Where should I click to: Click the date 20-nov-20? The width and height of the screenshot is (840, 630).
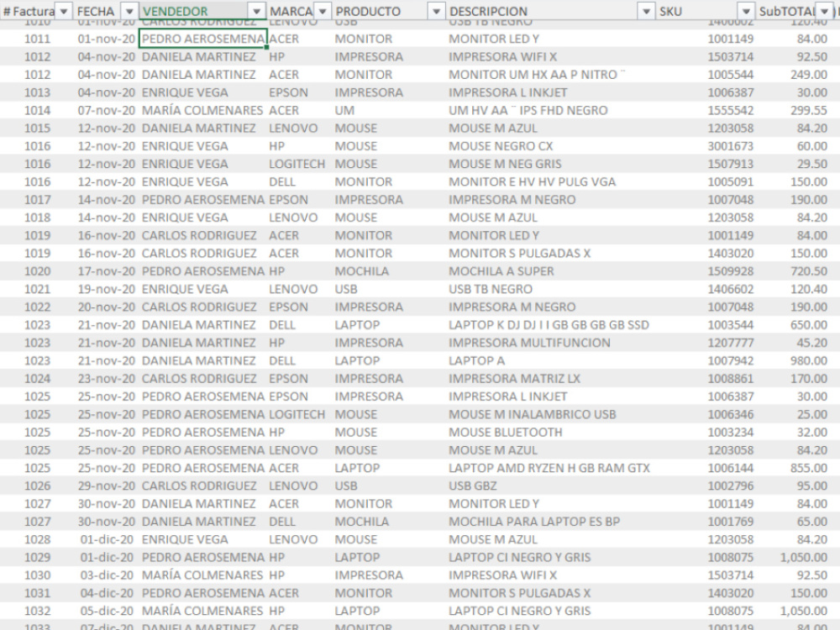(106, 307)
